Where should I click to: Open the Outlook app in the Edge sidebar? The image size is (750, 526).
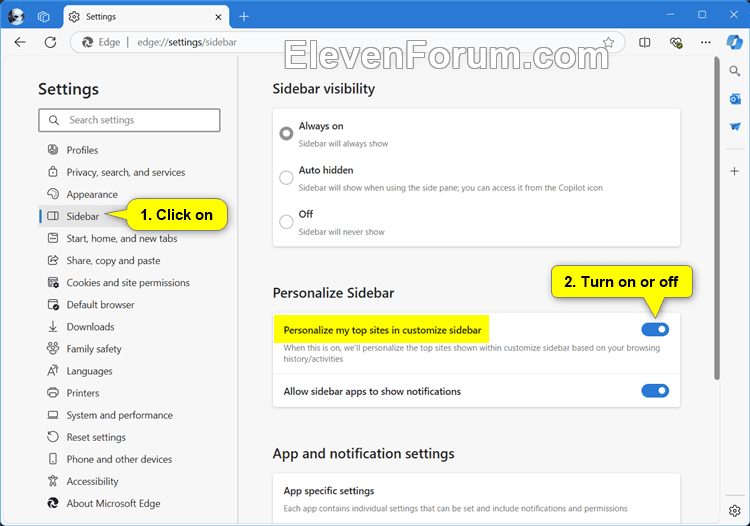point(735,99)
